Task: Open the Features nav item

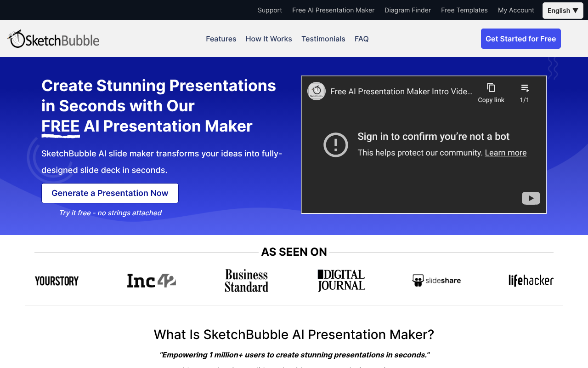Action: pyautogui.click(x=221, y=39)
